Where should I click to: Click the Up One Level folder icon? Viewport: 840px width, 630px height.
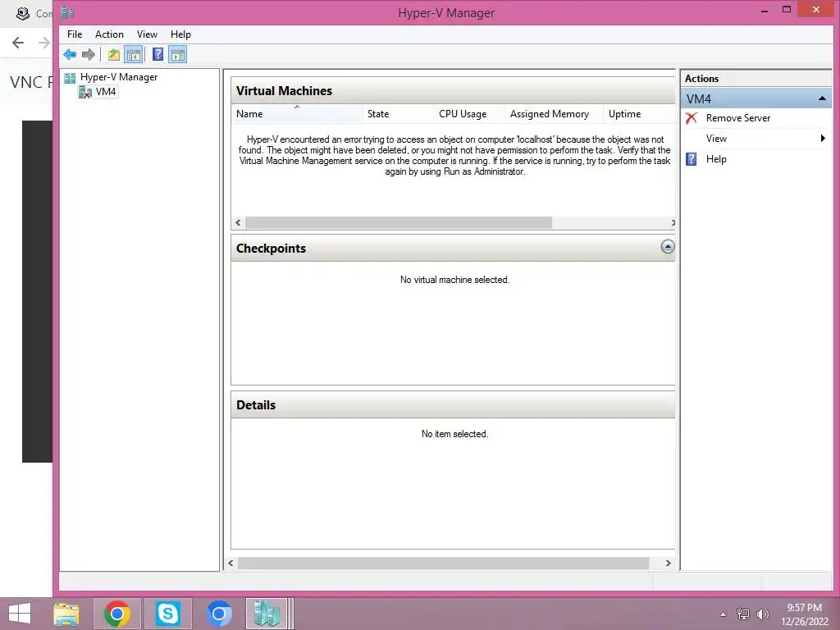point(113,54)
